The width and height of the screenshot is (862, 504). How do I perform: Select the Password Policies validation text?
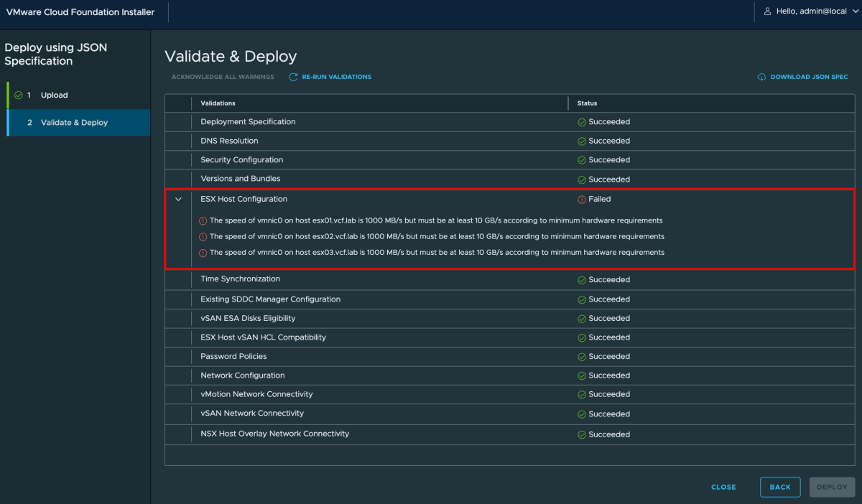click(233, 356)
